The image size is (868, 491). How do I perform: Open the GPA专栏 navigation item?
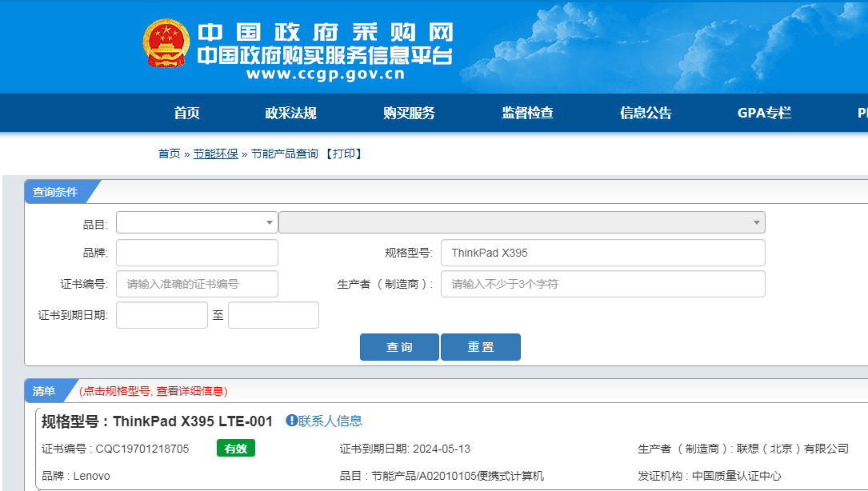(x=765, y=113)
